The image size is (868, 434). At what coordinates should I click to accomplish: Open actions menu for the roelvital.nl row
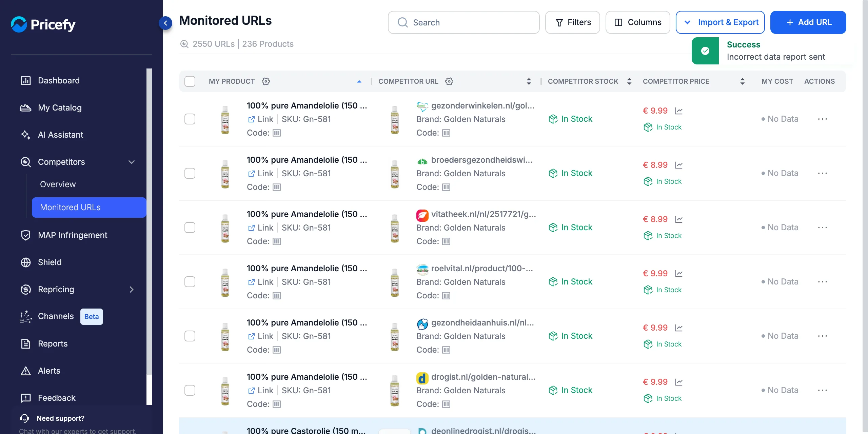823,282
